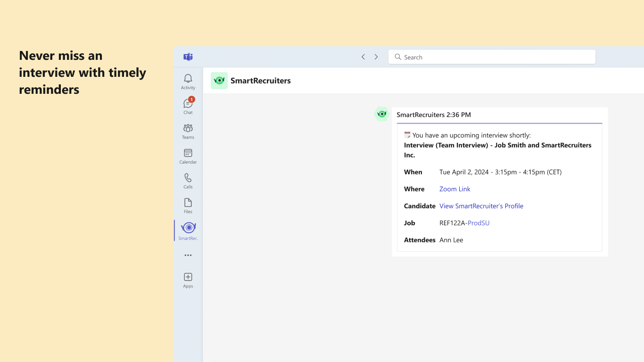
Task: Click the SmartRecruiters header app logo
Action: click(x=219, y=81)
